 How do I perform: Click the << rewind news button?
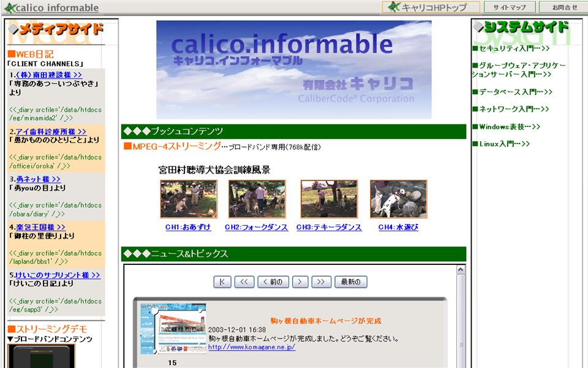click(x=244, y=282)
